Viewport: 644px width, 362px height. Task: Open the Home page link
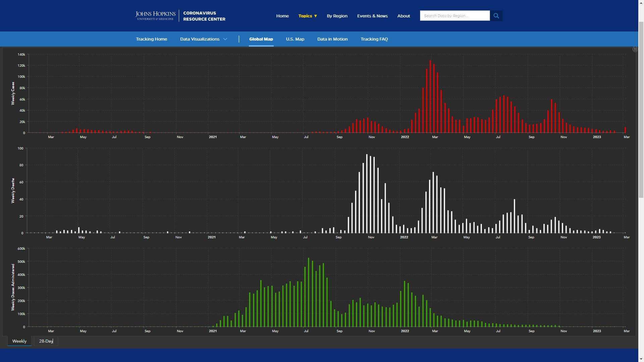coord(282,16)
